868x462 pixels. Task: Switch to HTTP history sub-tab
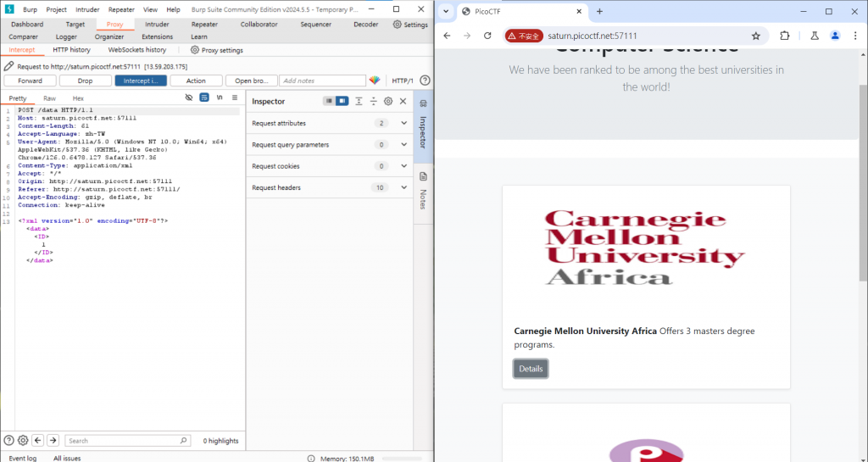(71, 50)
